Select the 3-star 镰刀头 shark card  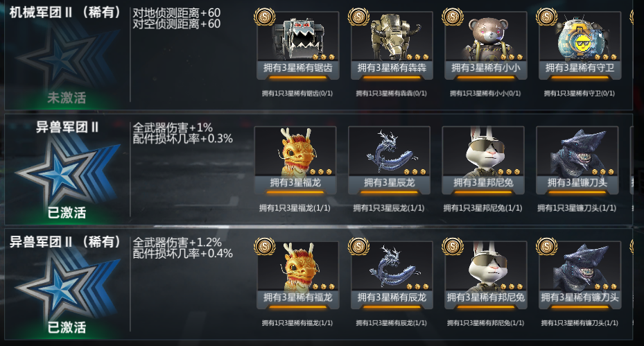[577, 160]
